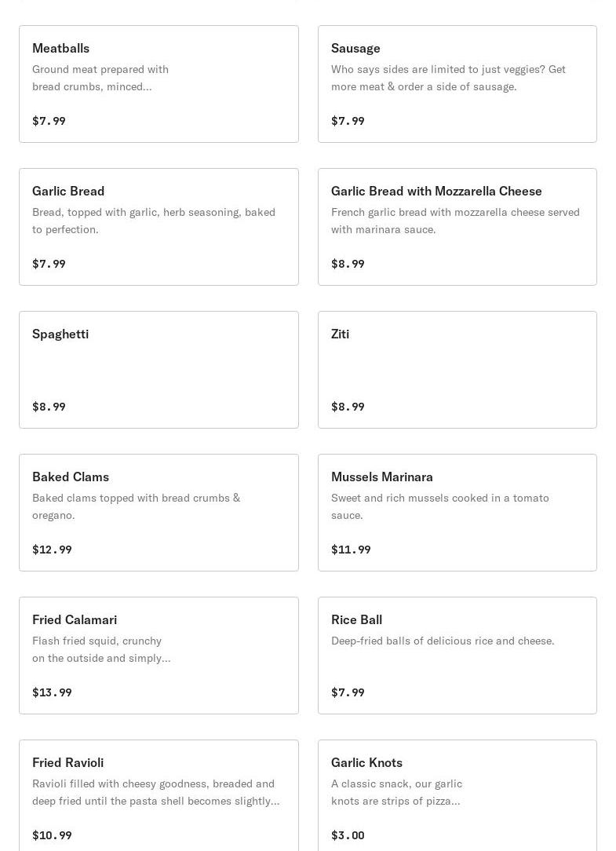Open the Baked Clams item
616x851 pixels.
pos(71,477)
